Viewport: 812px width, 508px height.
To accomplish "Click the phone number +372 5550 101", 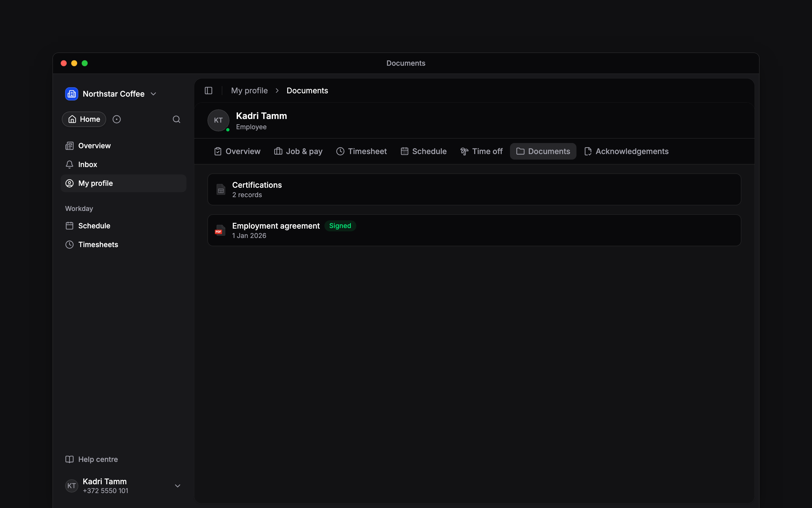I will tap(105, 491).
